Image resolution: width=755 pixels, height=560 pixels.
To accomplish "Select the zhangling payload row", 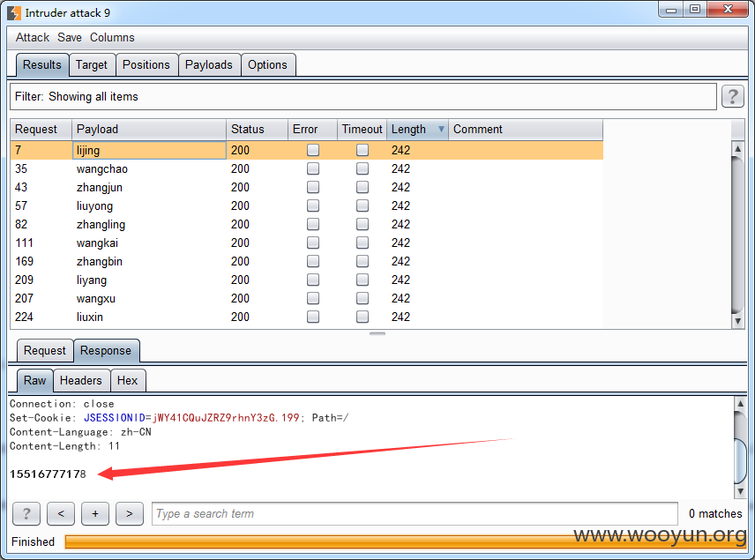I will (x=307, y=224).
